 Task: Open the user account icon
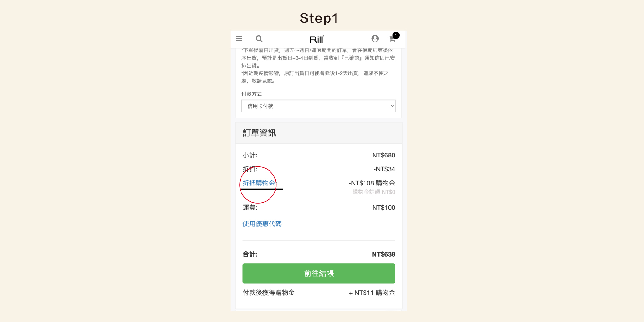[375, 39]
